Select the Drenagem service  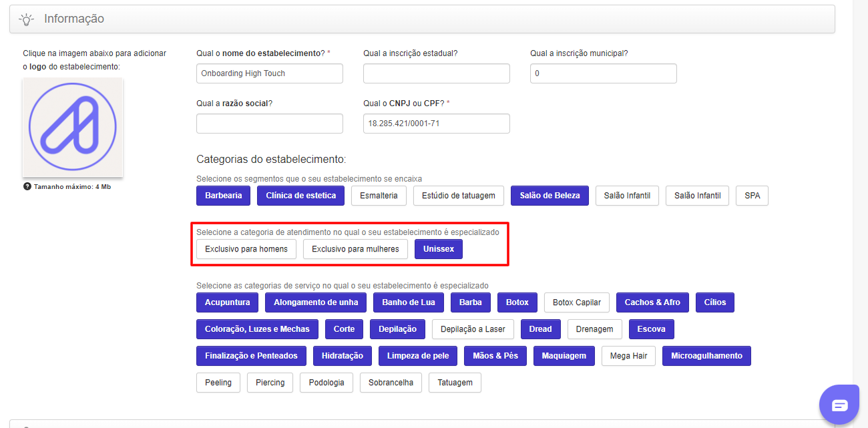595,329
